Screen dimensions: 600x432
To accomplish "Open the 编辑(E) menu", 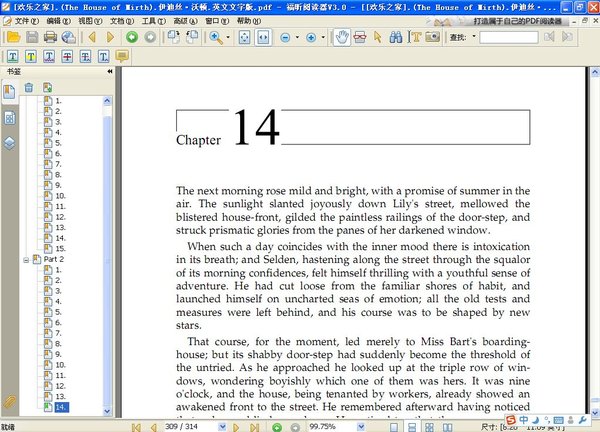I will (x=59, y=21).
